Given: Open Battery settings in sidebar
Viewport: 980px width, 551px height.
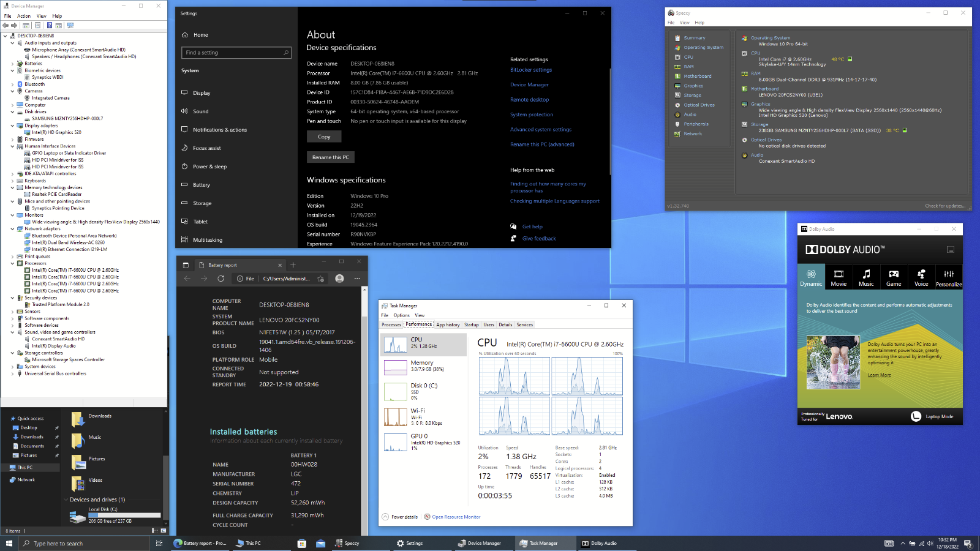Looking at the screenshot, I should [202, 185].
